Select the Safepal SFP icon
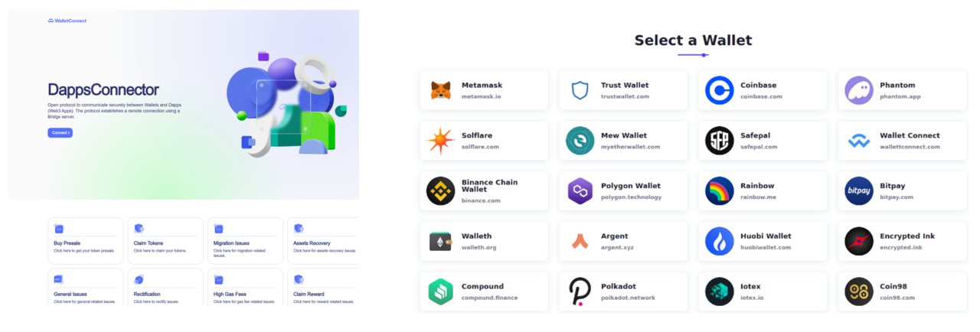This screenshot has width=980, height=332. [x=720, y=141]
